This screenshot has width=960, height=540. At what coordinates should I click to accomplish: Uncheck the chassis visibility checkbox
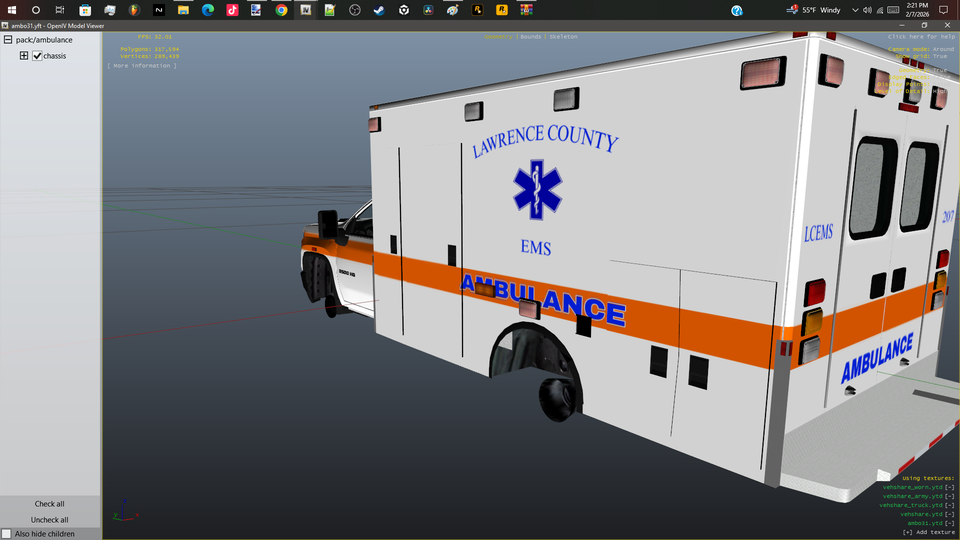[37, 56]
